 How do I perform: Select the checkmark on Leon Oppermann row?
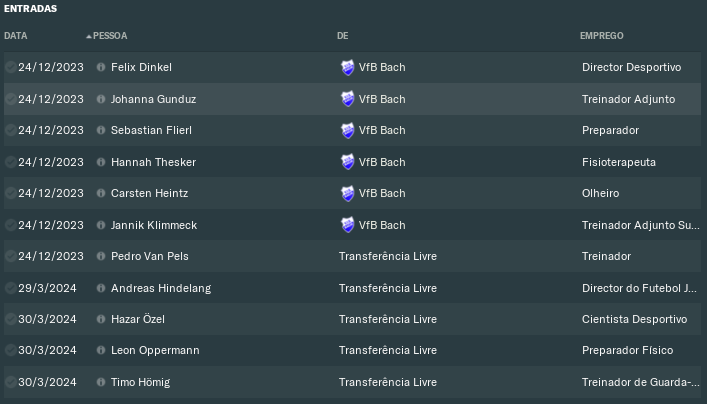10,350
